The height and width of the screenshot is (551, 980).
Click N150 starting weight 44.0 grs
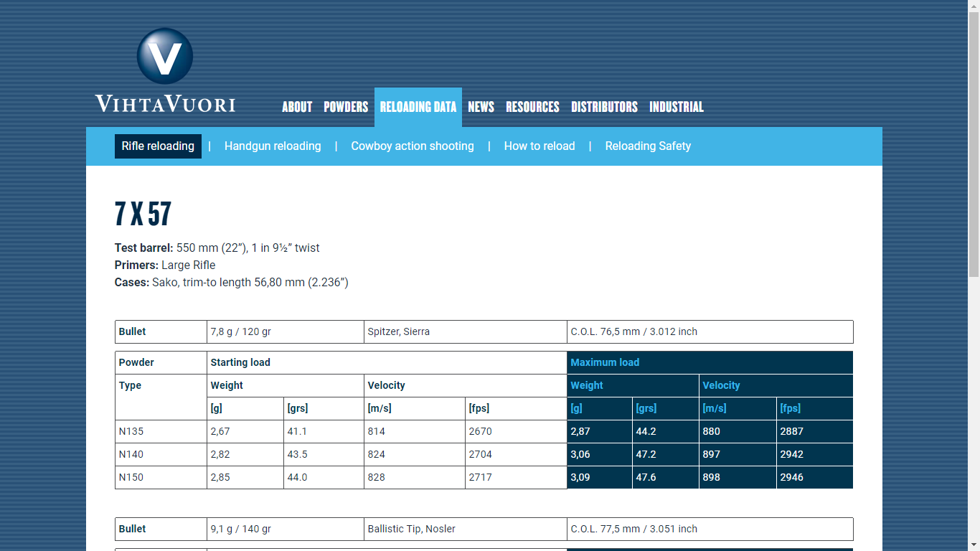click(324, 478)
